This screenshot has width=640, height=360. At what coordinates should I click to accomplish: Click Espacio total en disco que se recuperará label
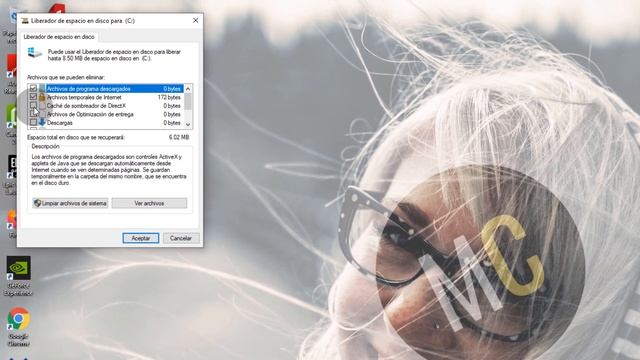tap(76, 138)
